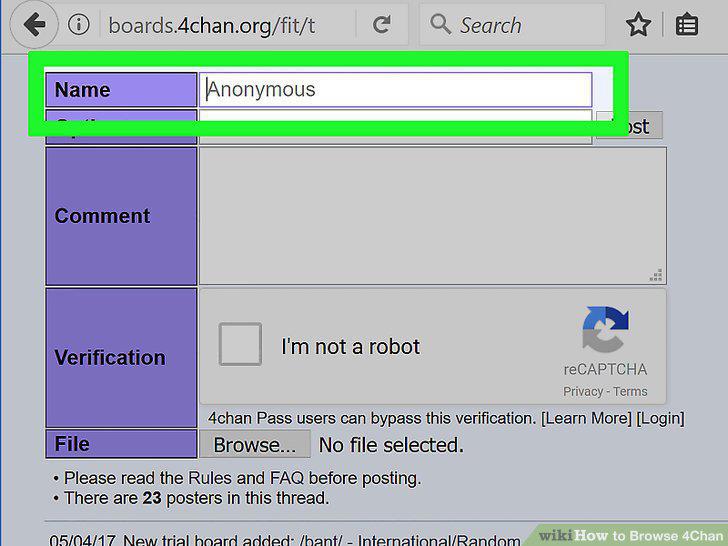Bookmark this page with the star icon
The width and height of the screenshot is (728, 546).
(x=638, y=25)
